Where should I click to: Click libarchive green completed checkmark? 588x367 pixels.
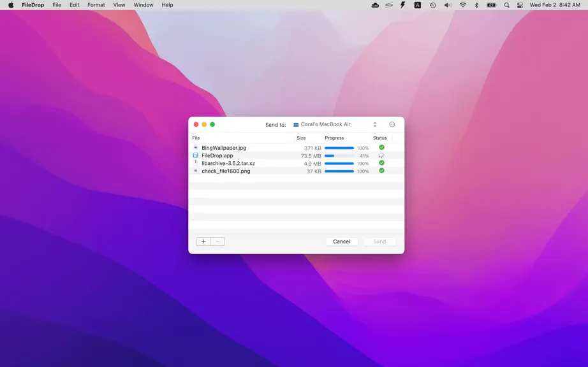[381, 163]
